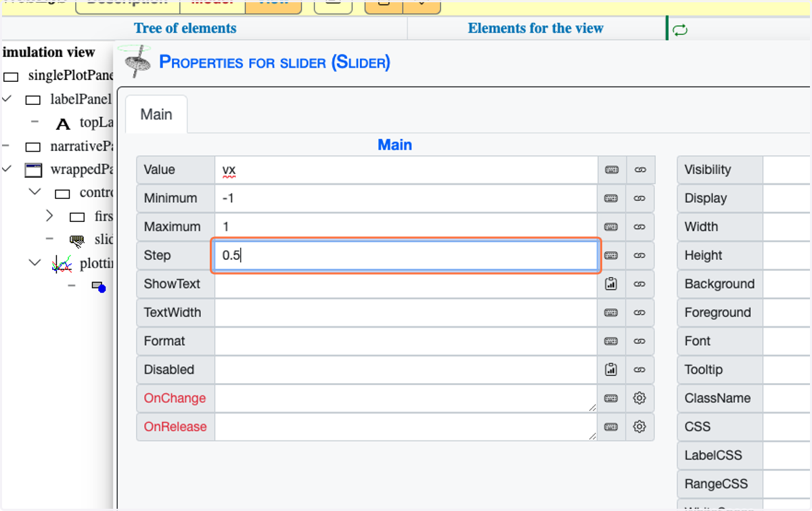Image resolution: width=812 pixels, height=511 pixels.
Task: Click the Tooltip property label
Action: pyautogui.click(x=703, y=370)
